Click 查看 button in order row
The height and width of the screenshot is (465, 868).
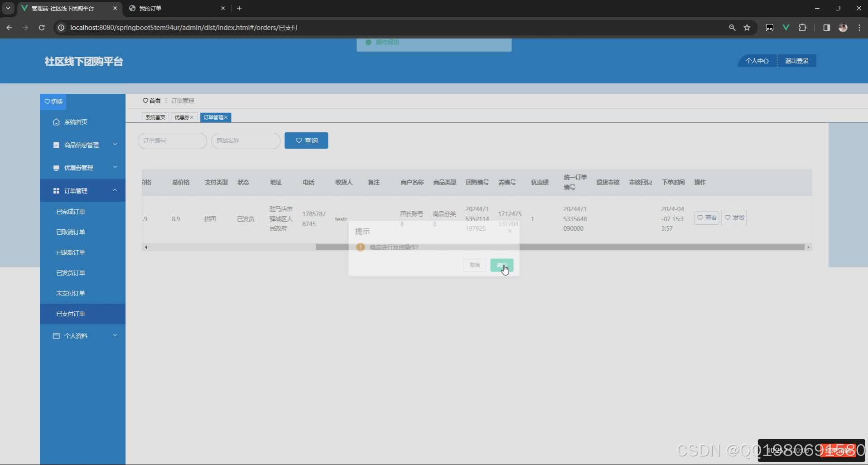[x=706, y=218]
